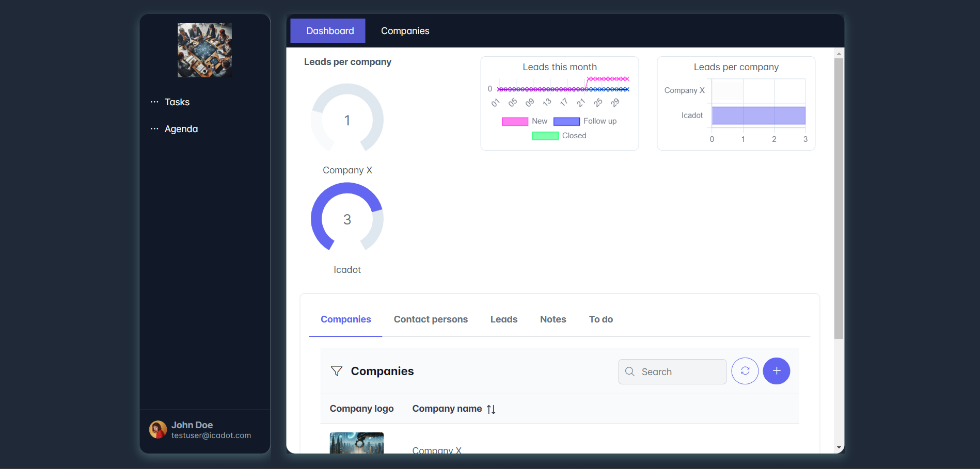Open the Notes tab
This screenshot has width=980, height=469.
click(x=553, y=319)
